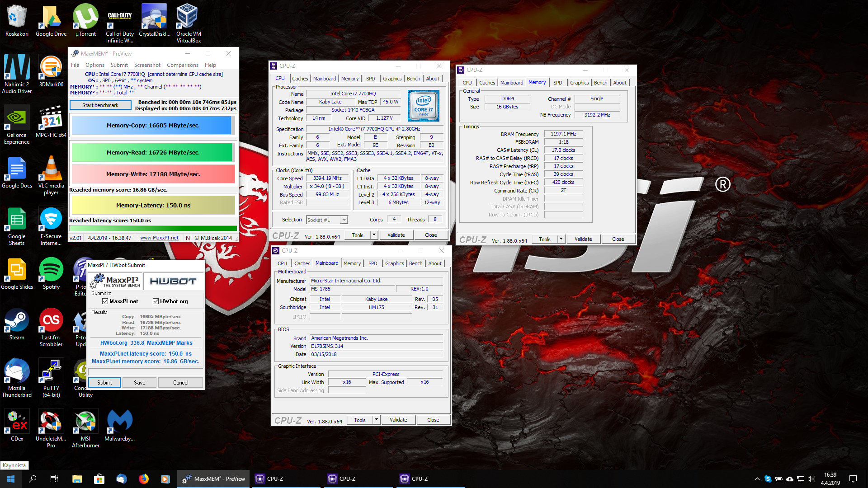Launch MPC-HC x64 media player
This screenshot has width=868, height=488.
(51, 122)
